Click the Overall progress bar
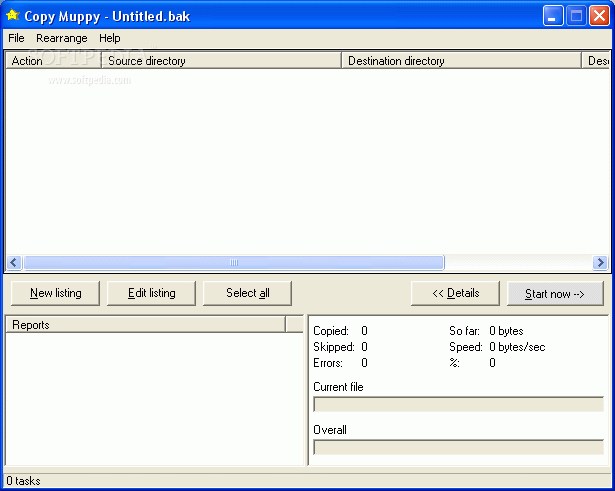Image resolution: width=615 pixels, height=491 pixels. point(458,447)
